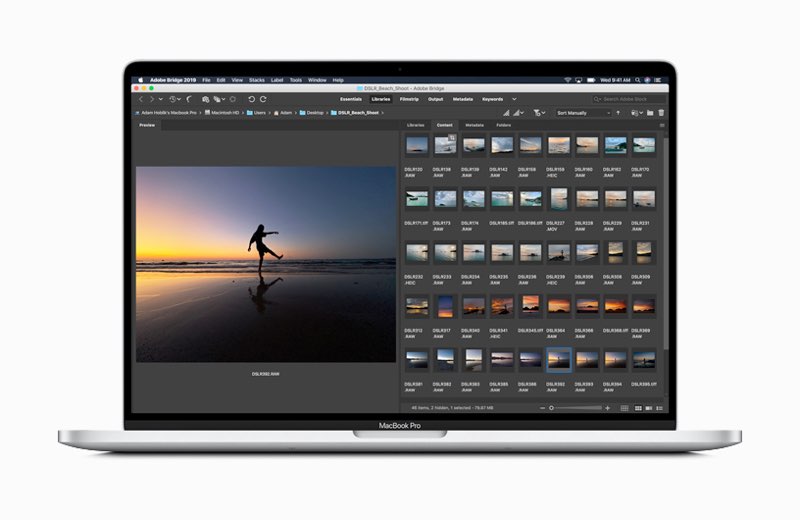The height and width of the screenshot is (520, 800).
Task: Click the ascending sort order arrow
Action: point(618,113)
